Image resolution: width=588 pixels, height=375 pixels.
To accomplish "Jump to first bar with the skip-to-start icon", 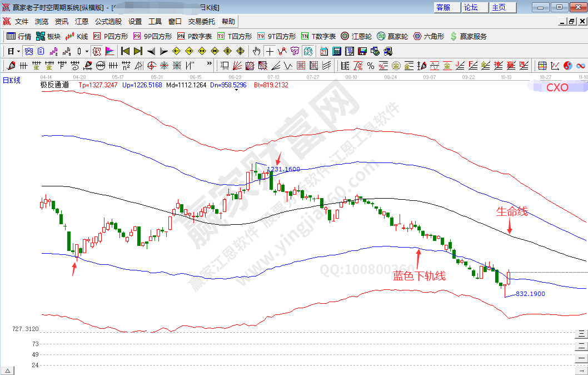I will (126, 51).
